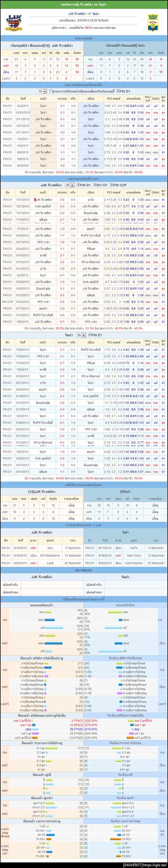The width and height of the screenshot is (168, 868).
Task: Click เช็คดู in JJK handicap เยือน row
Action: 71,518
